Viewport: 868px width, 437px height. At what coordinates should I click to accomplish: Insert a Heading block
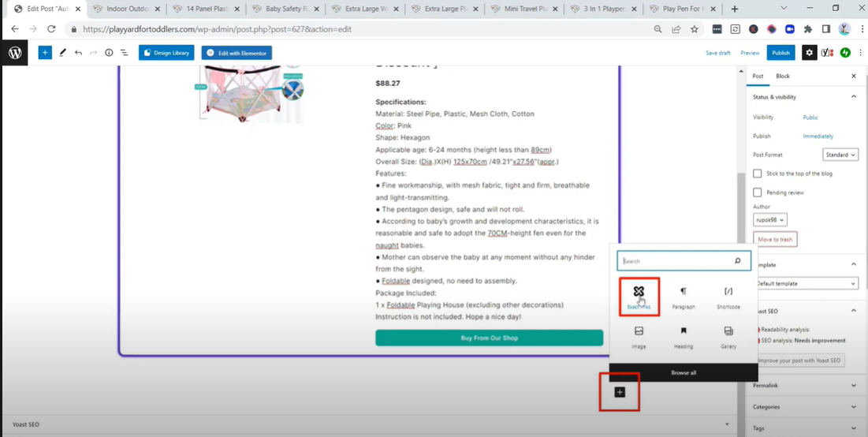(684, 337)
